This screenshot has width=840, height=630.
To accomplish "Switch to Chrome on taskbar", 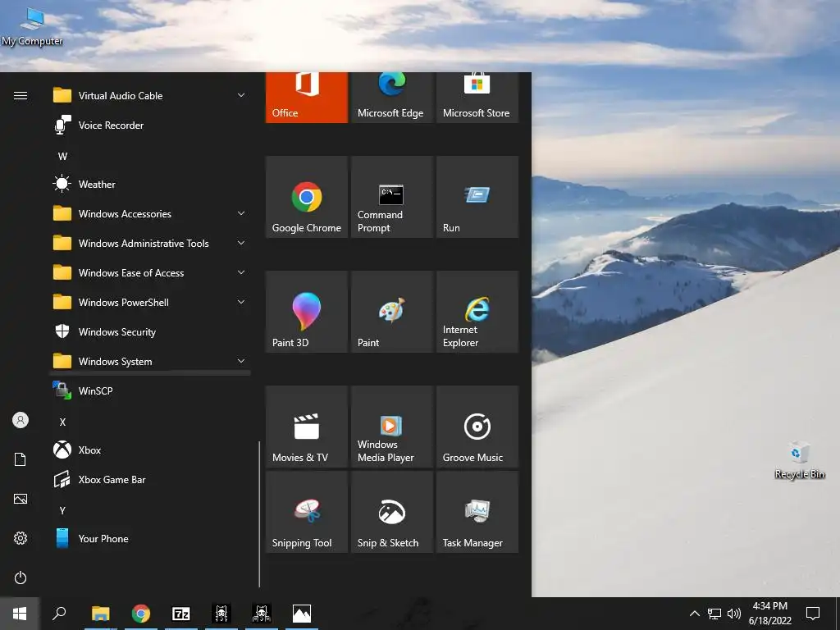I will point(141,614).
